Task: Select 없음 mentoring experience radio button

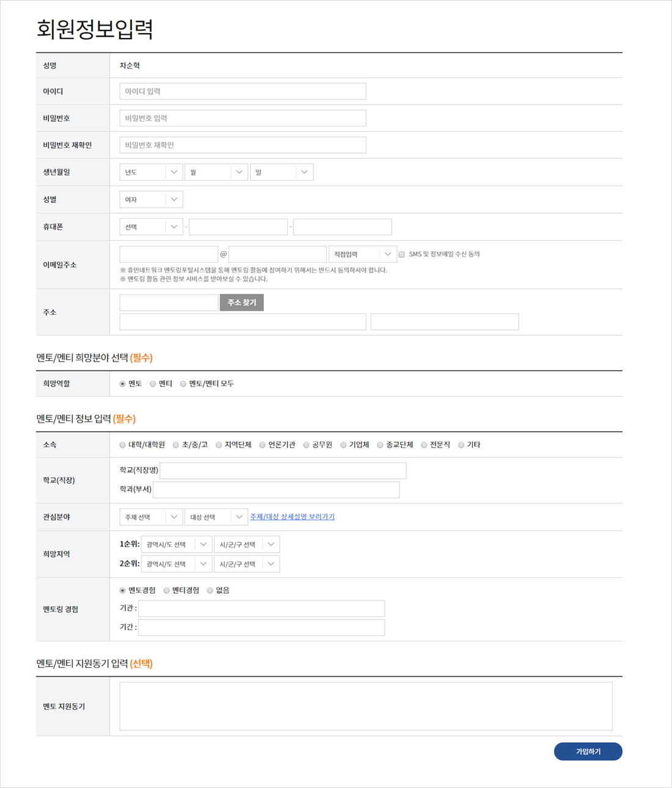Action: point(210,591)
